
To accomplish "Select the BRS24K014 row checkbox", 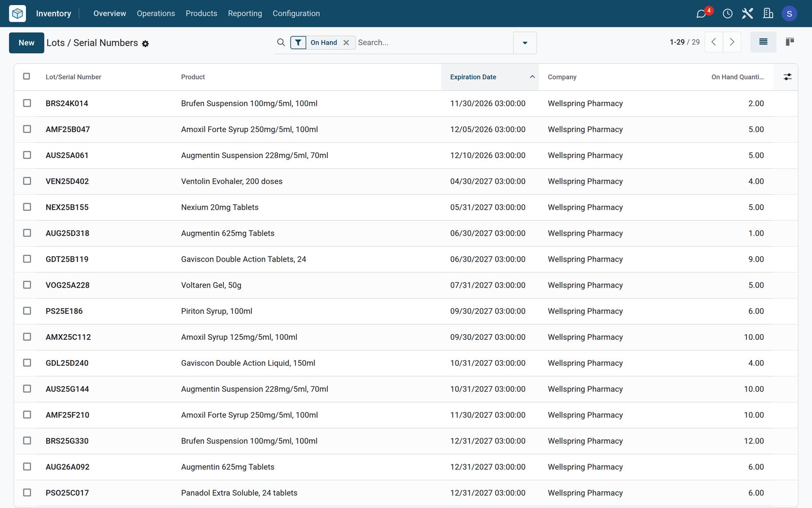I will point(27,103).
